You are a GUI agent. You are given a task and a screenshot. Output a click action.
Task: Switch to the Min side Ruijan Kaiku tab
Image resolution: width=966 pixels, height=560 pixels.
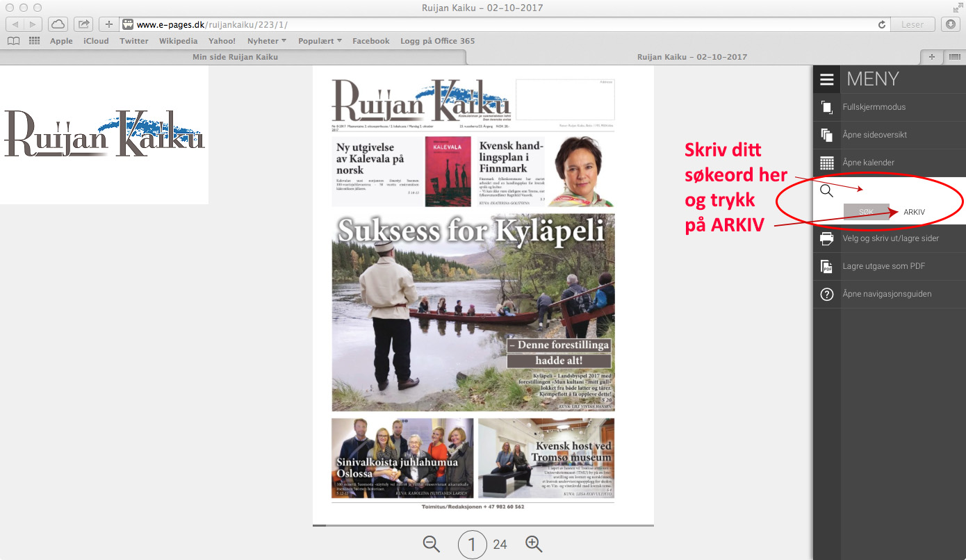[235, 57]
